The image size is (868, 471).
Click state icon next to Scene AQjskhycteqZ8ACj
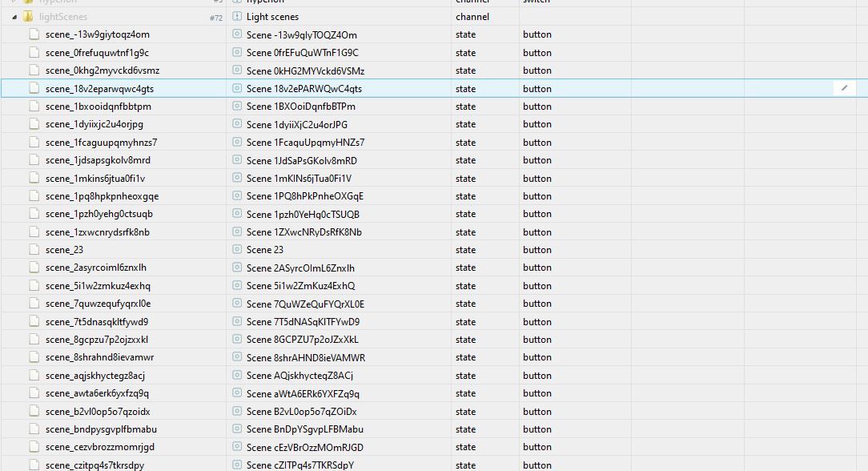tap(237, 375)
